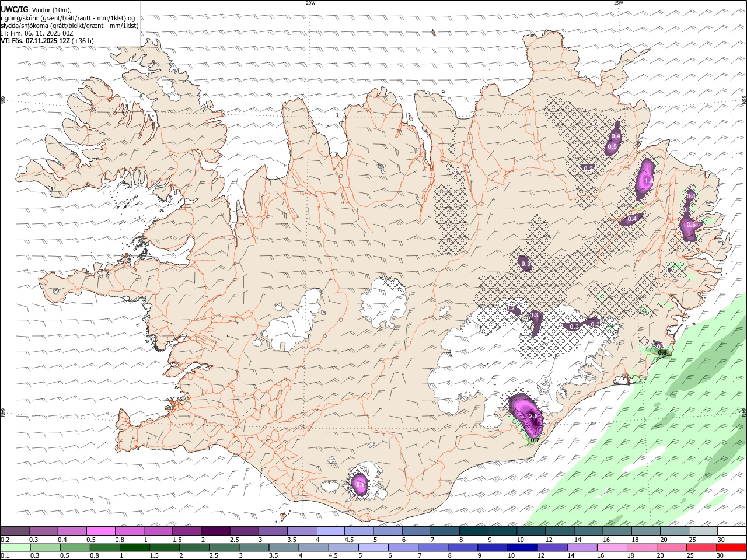Click the pink bottom-row swatch labeled 18
747x560 pixels.
[641, 548]
